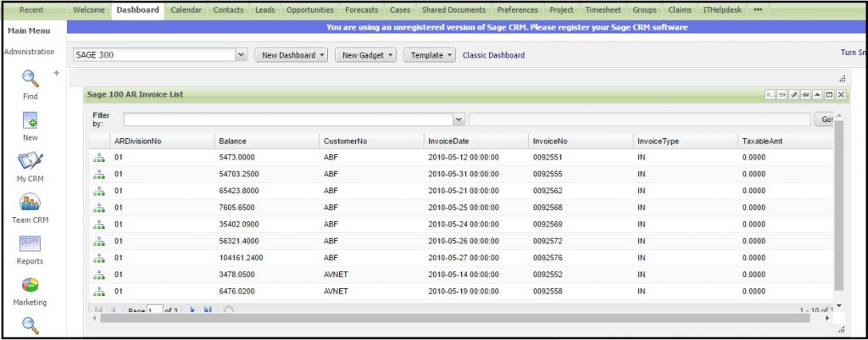The height and width of the screenshot is (340, 868).
Task: Switch to the Calendar tab
Action: pyautogui.click(x=186, y=10)
